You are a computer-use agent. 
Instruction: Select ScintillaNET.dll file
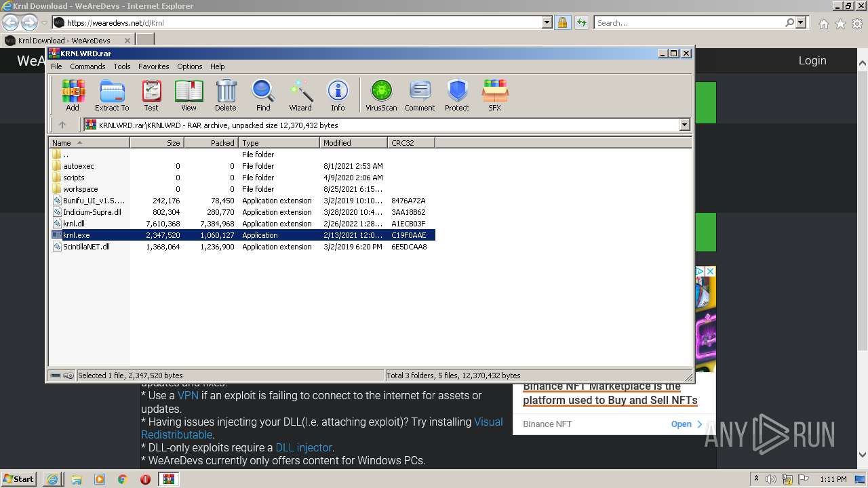(x=241, y=247)
